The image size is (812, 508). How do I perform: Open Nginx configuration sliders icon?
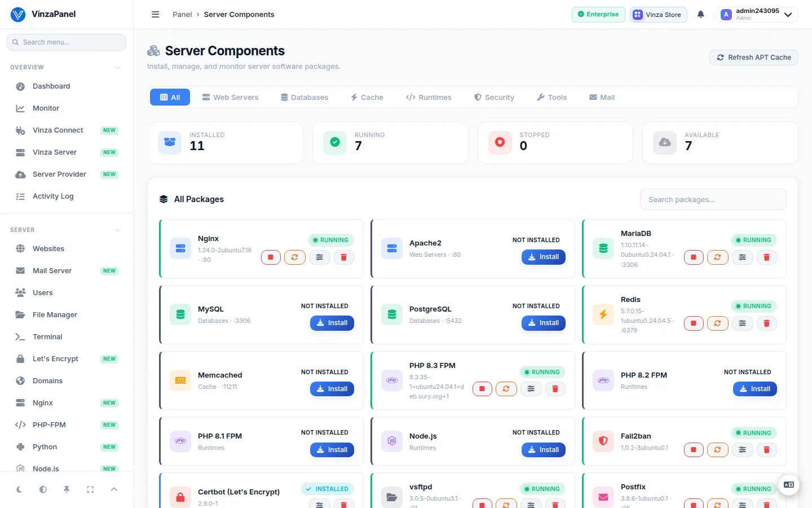click(320, 257)
